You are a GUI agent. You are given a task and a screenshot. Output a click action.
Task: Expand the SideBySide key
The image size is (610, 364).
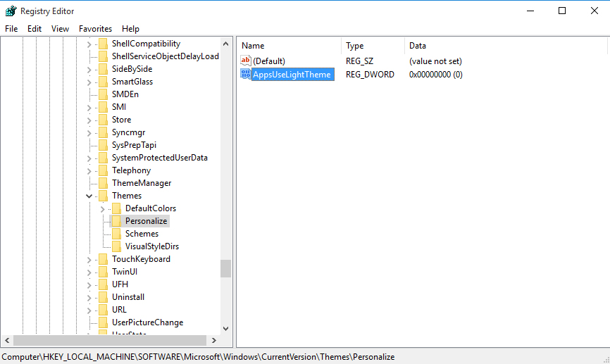click(89, 70)
